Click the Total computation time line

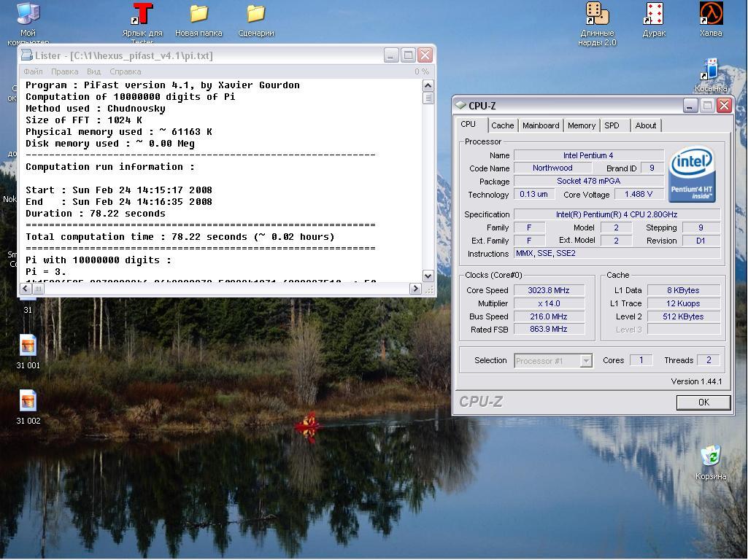[180, 237]
